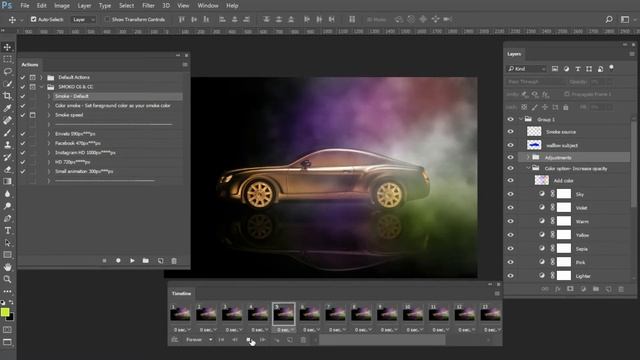Image resolution: width=640 pixels, height=360 pixels.
Task: Open the Layers panel options menu
Action: (632, 54)
